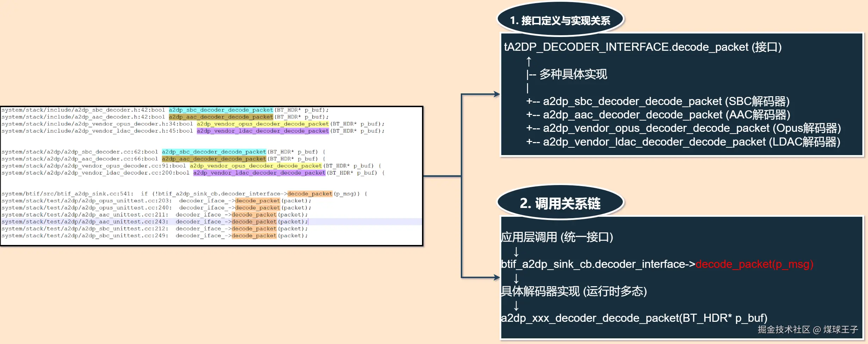Screen dimensions: 868x344
Task: Open the 2. 调用关系链 header bubble
Action: point(560,203)
